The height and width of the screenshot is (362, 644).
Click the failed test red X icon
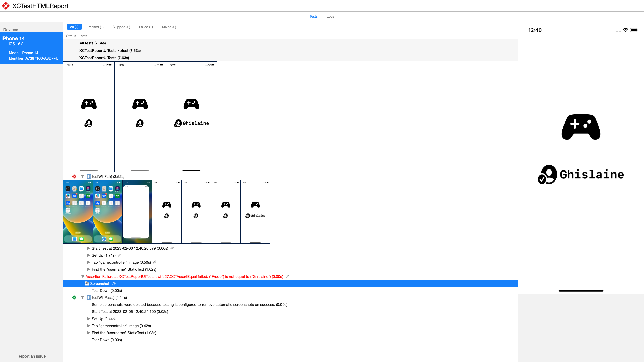tap(74, 176)
